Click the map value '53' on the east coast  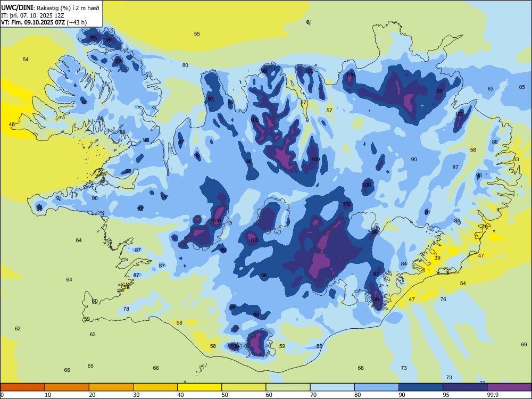[516, 160]
